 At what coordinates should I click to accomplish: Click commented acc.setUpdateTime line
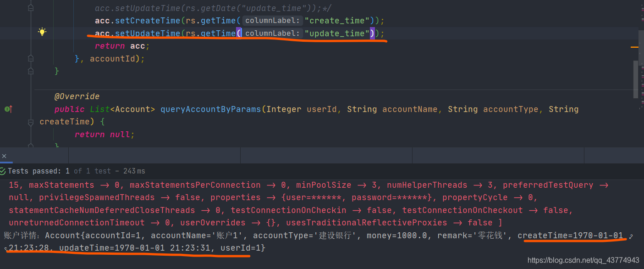pos(213,8)
